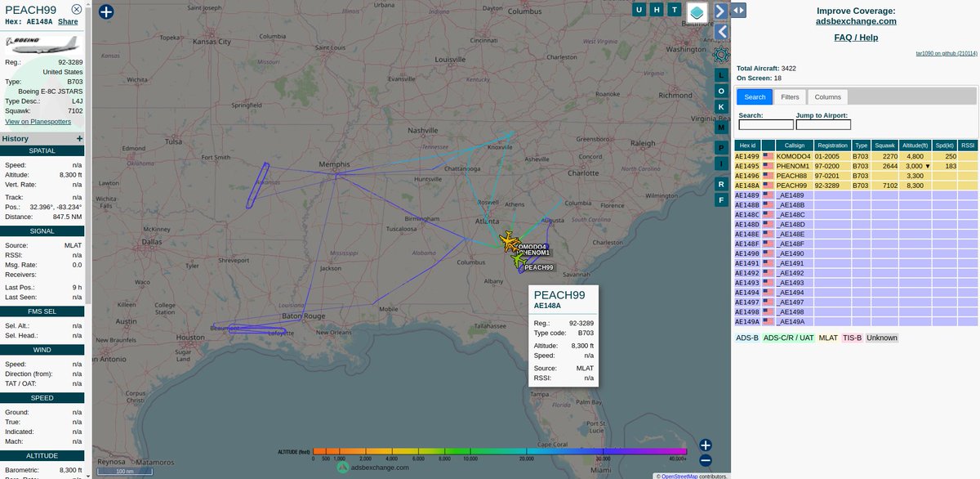Viewport: 980px width, 479px height.
Task: Open map settings gear
Action: click(721, 55)
